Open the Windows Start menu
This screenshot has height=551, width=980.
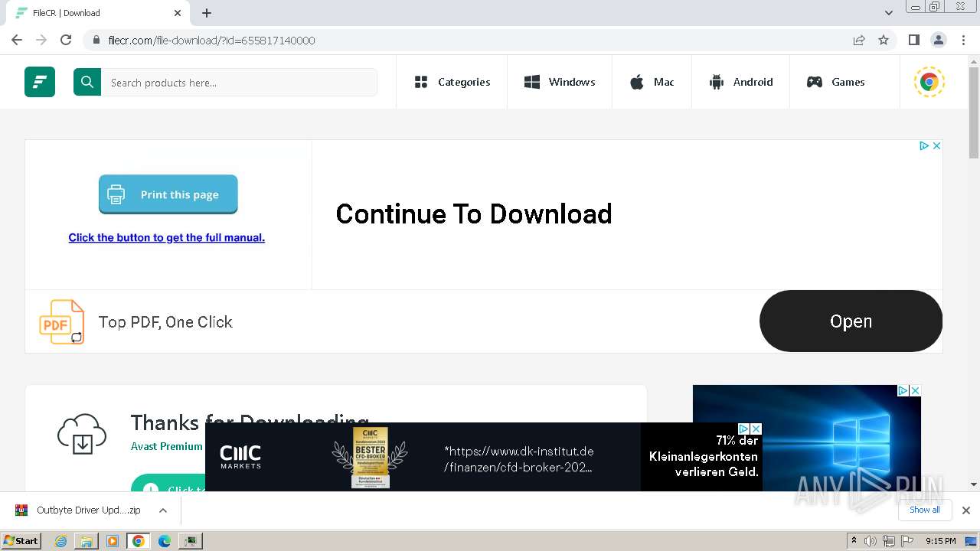(x=21, y=540)
